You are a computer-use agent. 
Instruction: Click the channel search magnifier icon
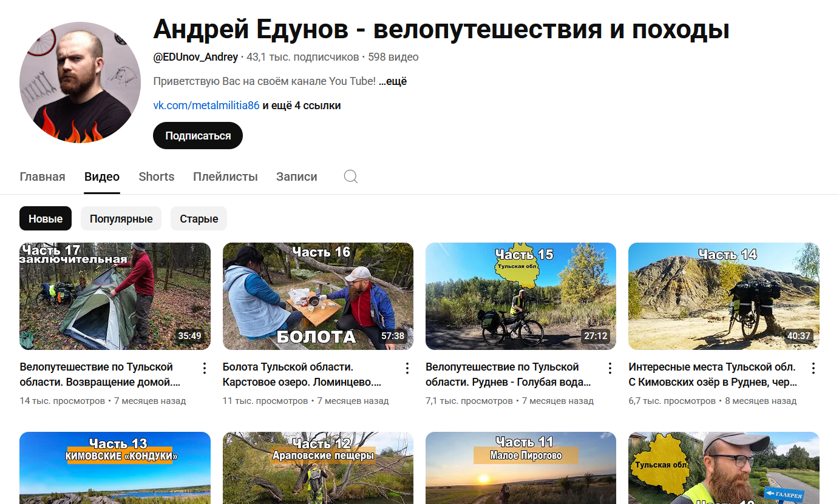click(x=351, y=176)
